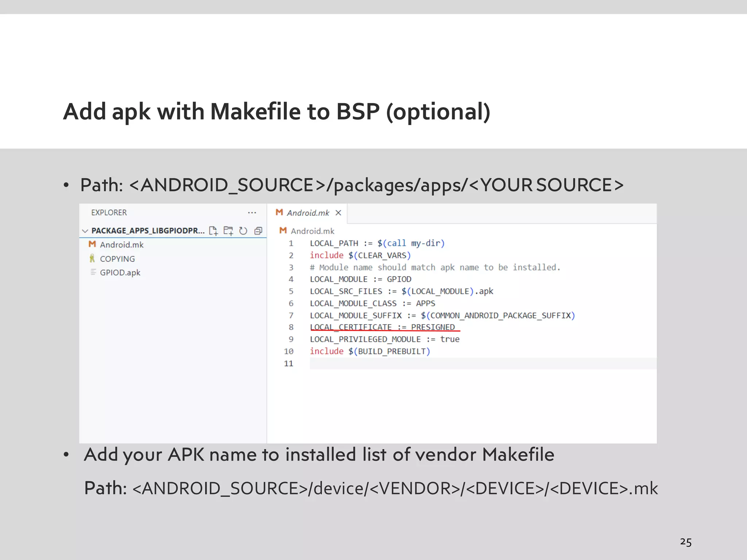The height and width of the screenshot is (560, 747).
Task: Click the PACKAGE_APPS_LIBGPIODPR folder name
Action: (x=148, y=231)
